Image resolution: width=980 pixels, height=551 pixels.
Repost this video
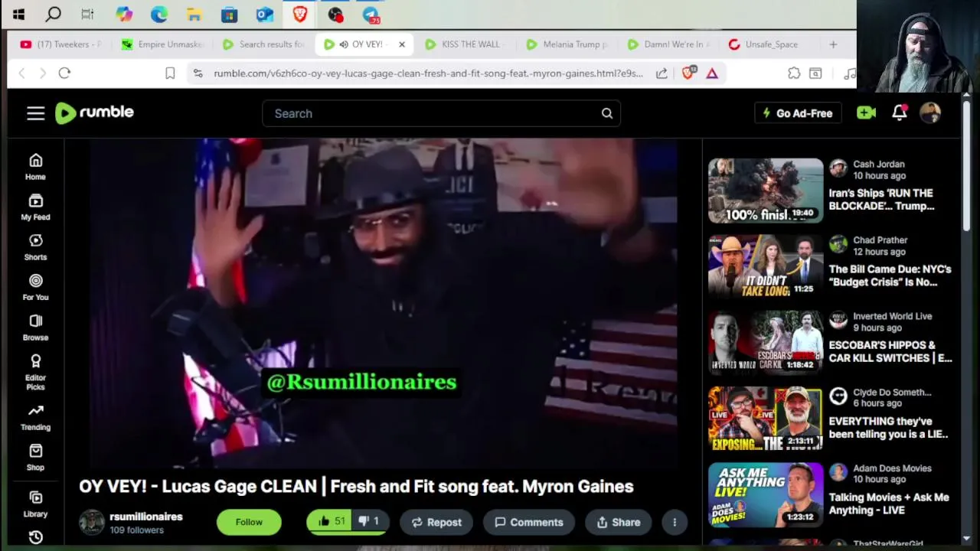[x=436, y=522]
